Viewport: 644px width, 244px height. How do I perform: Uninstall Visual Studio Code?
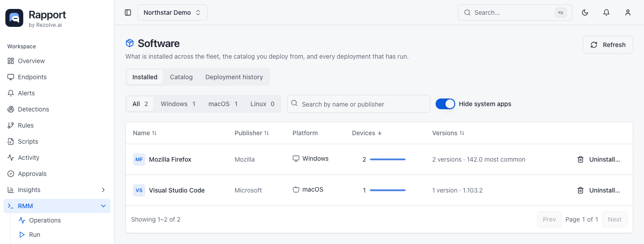(599, 190)
